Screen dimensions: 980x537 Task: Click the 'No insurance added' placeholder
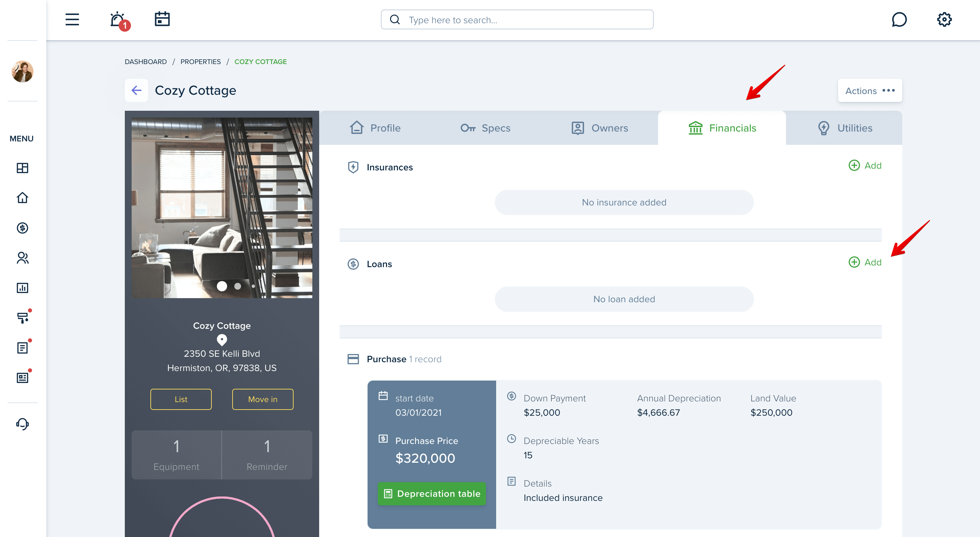[x=624, y=202]
